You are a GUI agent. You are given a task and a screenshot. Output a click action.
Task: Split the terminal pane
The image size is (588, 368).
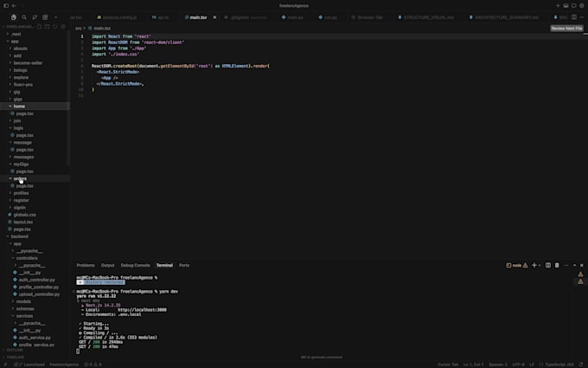[548, 265]
